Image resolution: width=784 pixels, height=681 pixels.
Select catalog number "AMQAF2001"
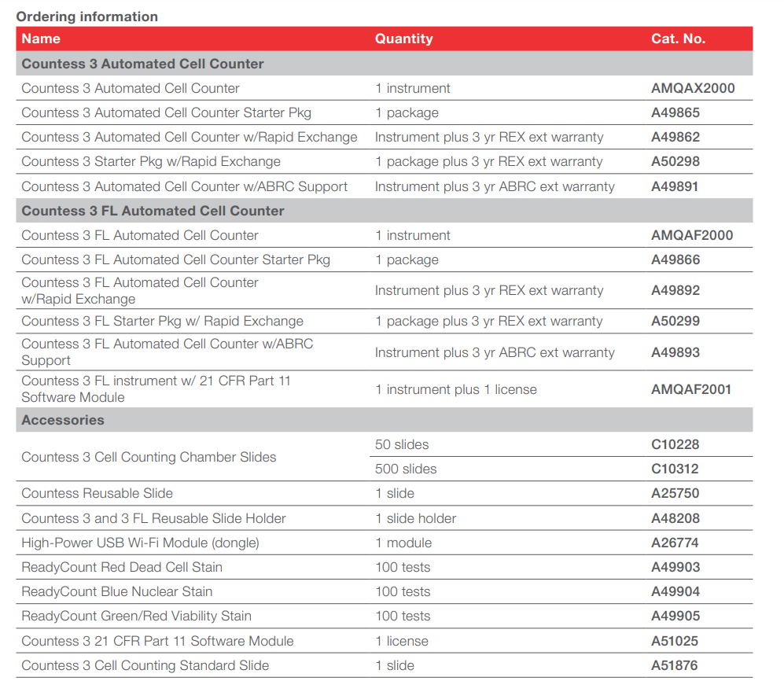(691, 389)
